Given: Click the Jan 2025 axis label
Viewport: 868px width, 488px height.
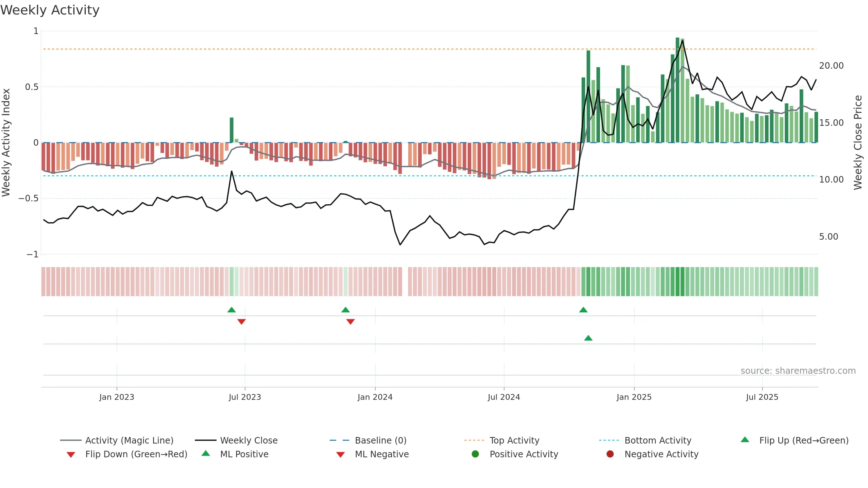Looking at the screenshot, I should 634,397.
